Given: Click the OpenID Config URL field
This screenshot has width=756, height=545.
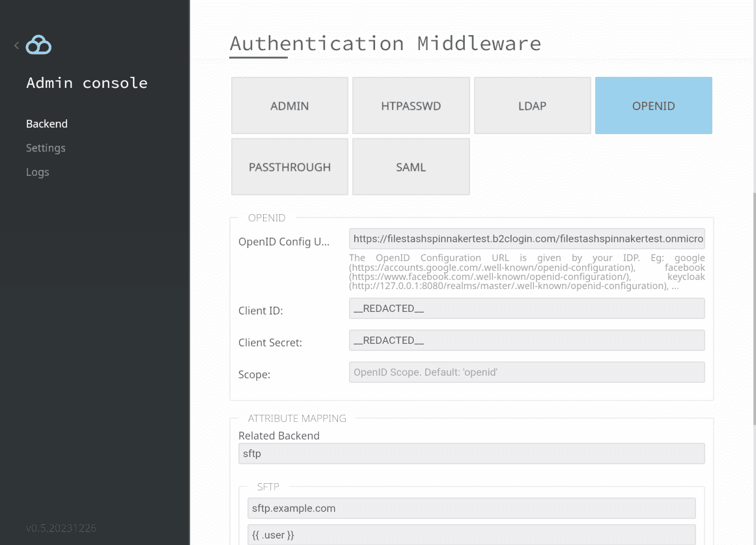Looking at the screenshot, I should click(527, 239).
